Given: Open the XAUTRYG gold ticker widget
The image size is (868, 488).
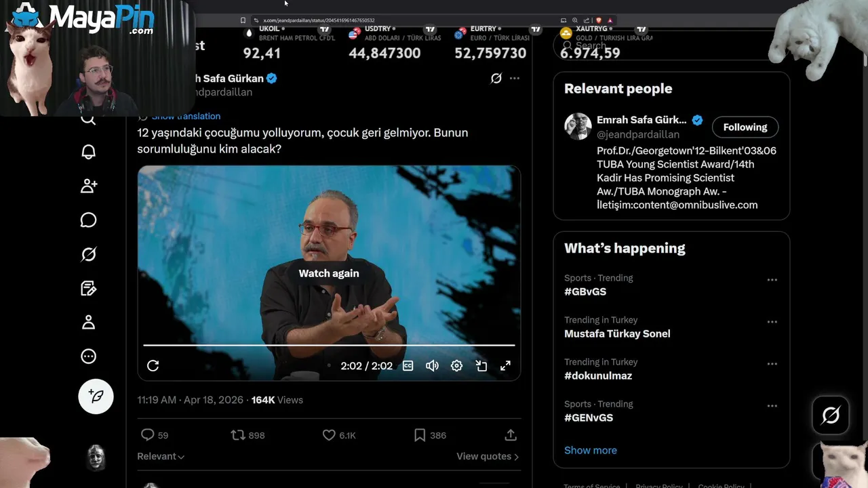Looking at the screenshot, I should (x=606, y=43).
